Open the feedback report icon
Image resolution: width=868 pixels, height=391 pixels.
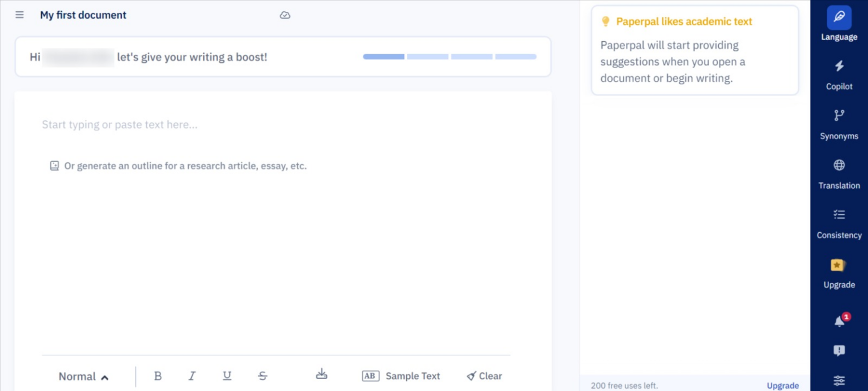[x=839, y=350]
